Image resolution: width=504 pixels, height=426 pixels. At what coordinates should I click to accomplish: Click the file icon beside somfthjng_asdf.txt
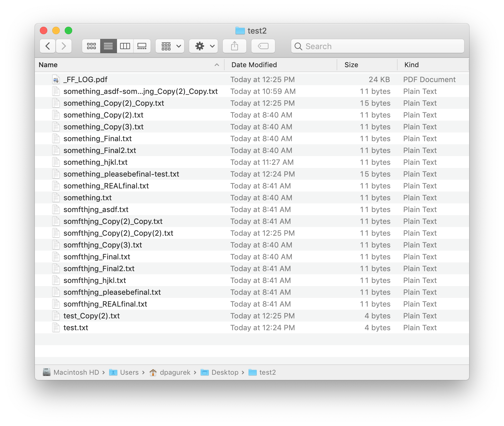pos(56,210)
